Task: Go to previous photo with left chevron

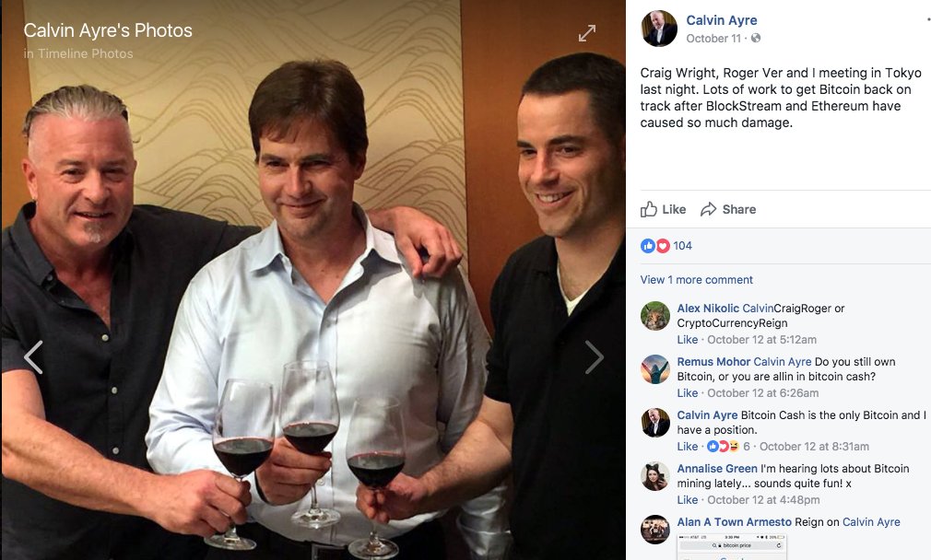Action: [33, 357]
